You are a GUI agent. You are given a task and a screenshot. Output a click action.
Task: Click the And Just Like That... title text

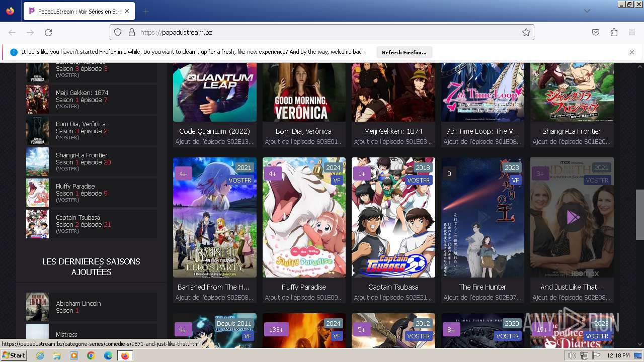pyautogui.click(x=572, y=287)
